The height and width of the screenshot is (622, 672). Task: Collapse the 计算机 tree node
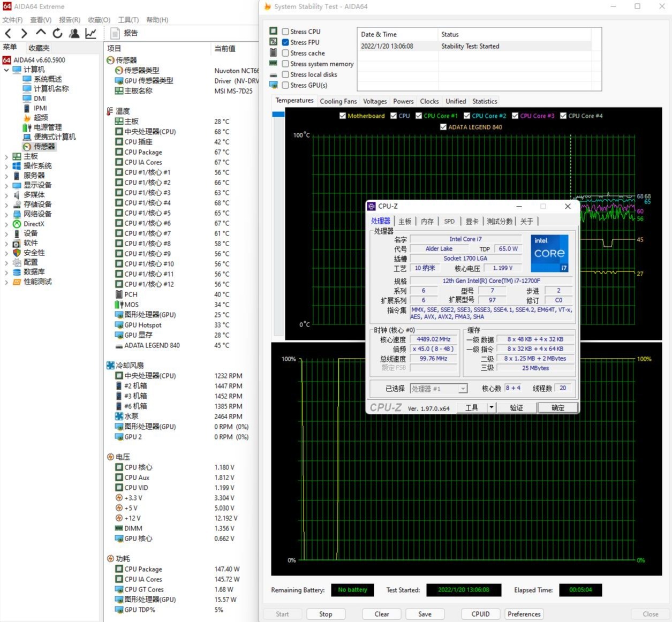coord(6,70)
